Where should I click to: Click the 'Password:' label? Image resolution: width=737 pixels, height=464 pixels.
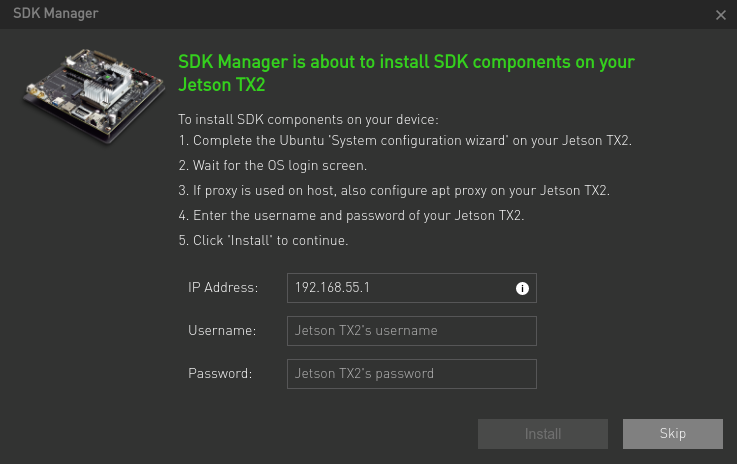click(x=220, y=374)
